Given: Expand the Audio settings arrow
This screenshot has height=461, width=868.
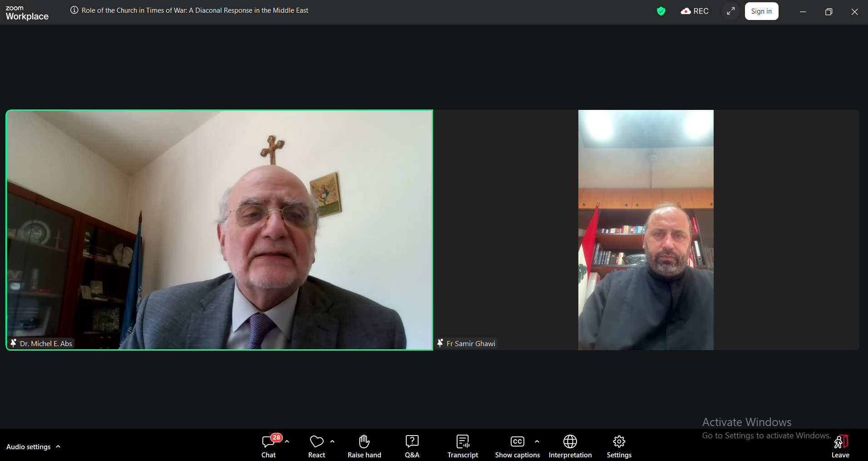Looking at the screenshot, I should click(x=58, y=447).
